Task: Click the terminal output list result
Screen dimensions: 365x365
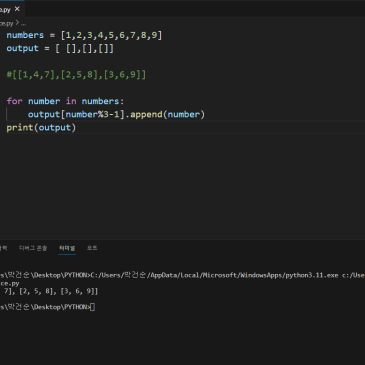Action: pyautogui.click(x=49, y=291)
